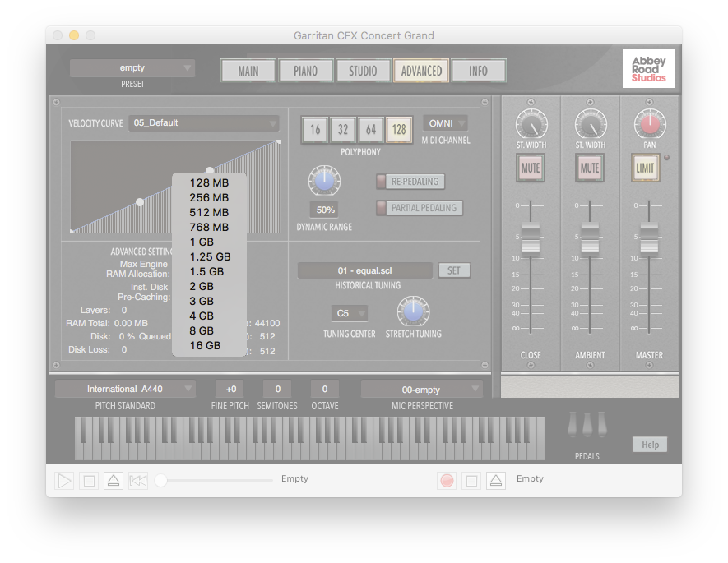
Task: Rewind the player to start
Action: (138, 481)
